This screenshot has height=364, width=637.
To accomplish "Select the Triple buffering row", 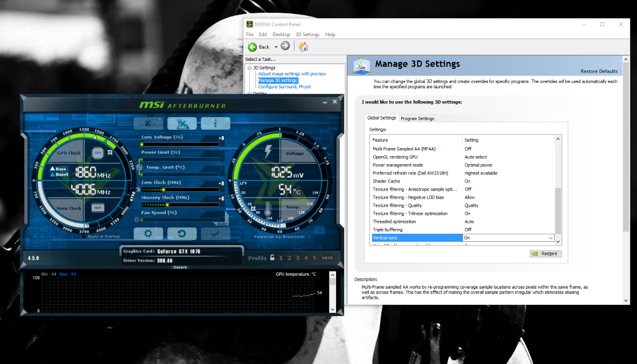I will pyautogui.click(x=463, y=229).
